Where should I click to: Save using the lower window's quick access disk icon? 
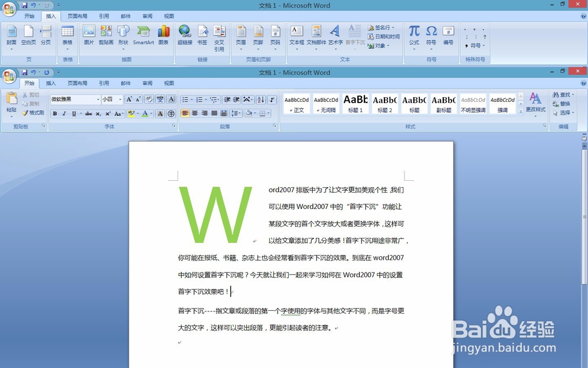tap(25, 72)
